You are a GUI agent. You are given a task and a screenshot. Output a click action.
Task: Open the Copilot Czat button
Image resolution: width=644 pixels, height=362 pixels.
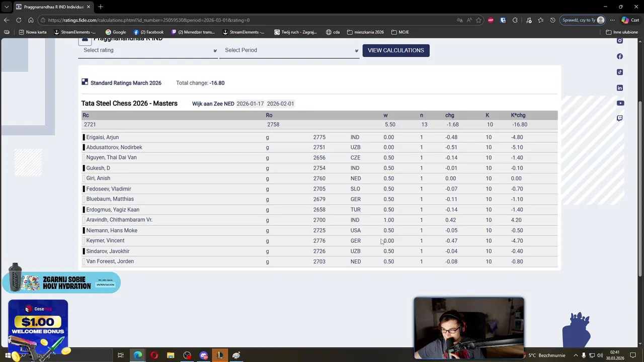(631, 20)
